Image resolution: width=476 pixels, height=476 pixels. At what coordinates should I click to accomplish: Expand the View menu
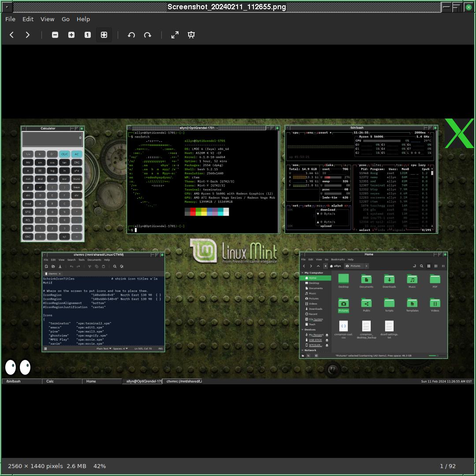click(x=47, y=19)
